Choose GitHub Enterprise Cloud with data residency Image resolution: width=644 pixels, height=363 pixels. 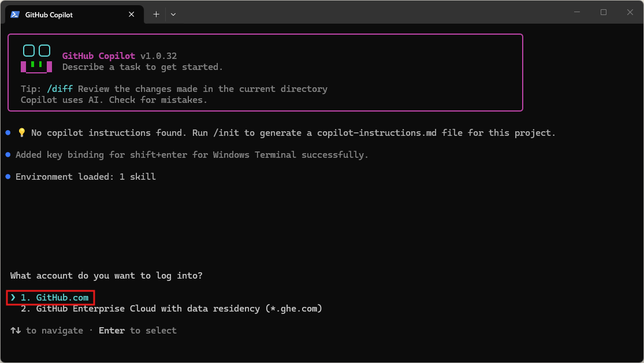(179, 309)
